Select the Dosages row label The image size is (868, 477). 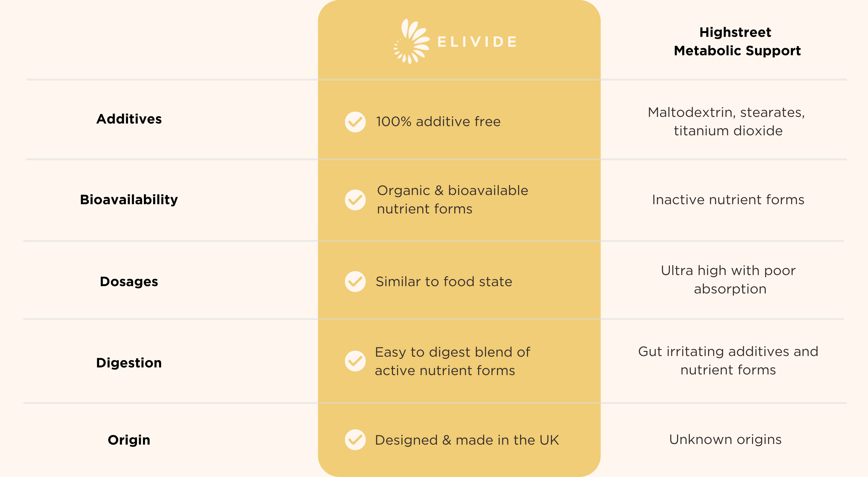[129, 281]
